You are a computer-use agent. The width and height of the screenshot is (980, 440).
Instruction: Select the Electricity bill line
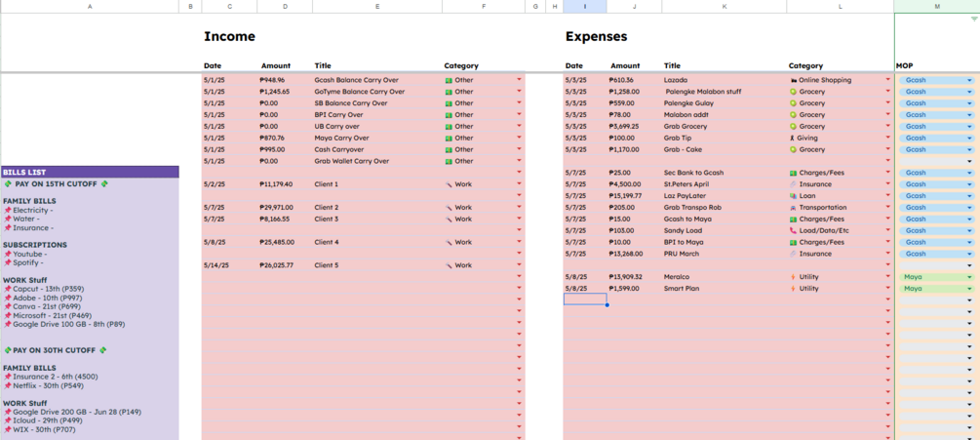tap(28, 210)
